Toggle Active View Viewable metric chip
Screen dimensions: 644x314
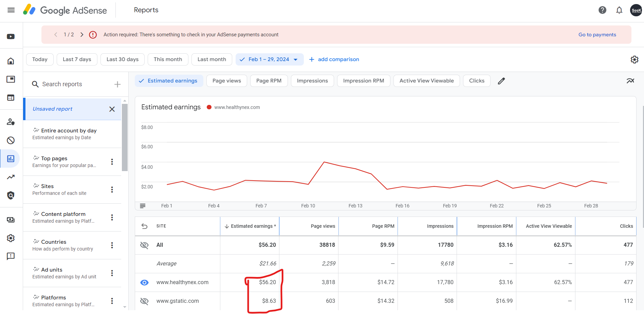click(x=426, y=81)
